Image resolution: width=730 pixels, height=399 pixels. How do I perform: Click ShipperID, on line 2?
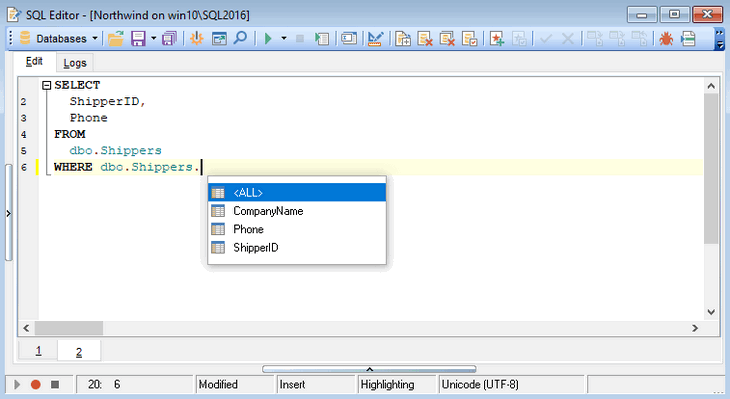click(x=108, y=101)
